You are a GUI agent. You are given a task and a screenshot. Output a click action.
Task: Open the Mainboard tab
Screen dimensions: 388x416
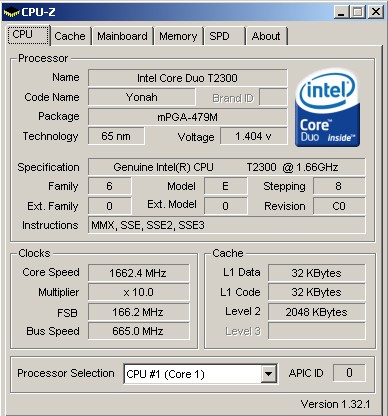click(122, 36)
